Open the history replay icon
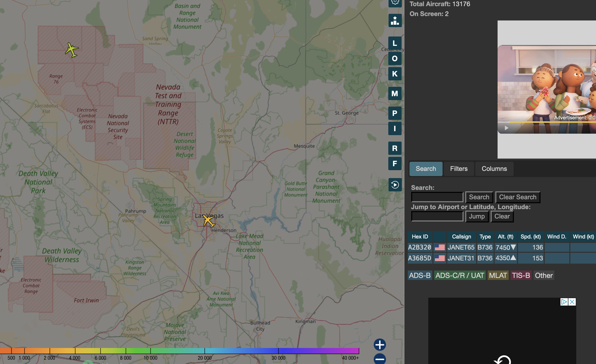The height and width of the screenshot is (364, 596). [x=395, y=185]
